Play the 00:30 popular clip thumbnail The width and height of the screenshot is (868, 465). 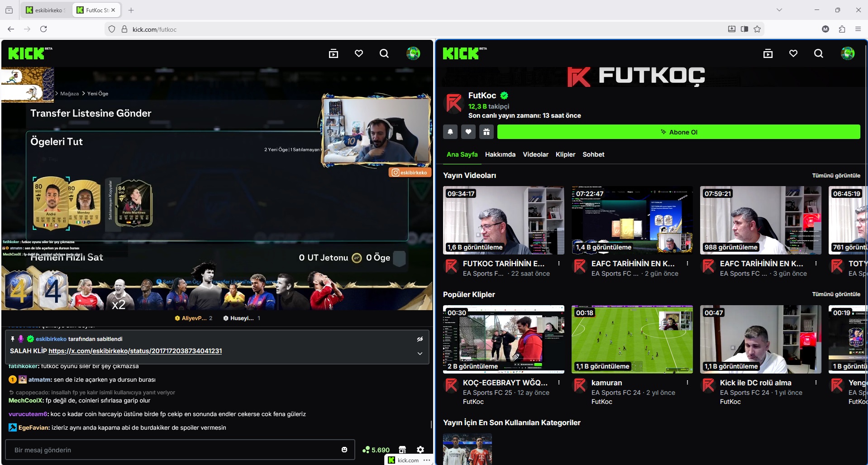504,339
